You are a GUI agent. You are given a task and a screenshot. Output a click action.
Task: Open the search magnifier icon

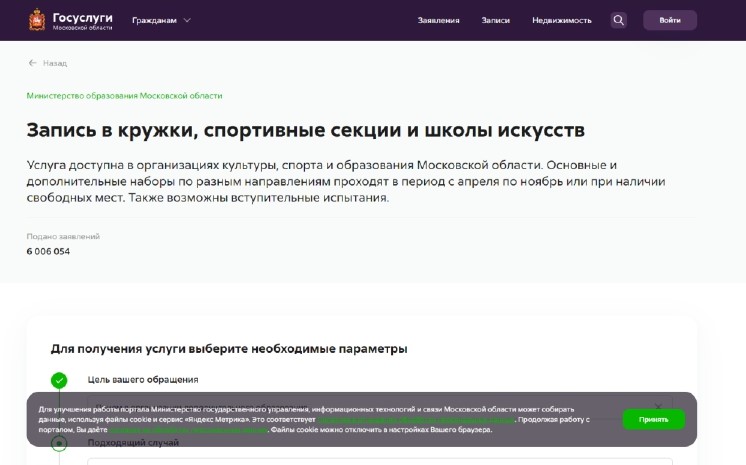click(618, 20)
